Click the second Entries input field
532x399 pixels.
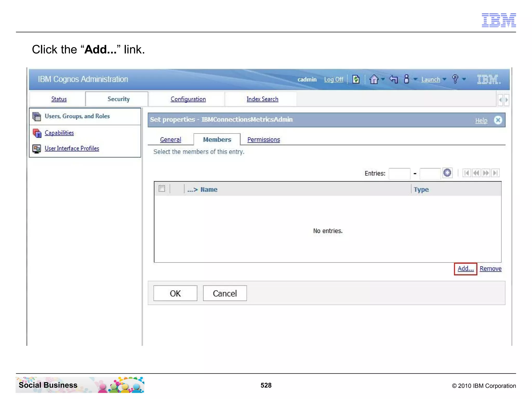coord(430,174)
